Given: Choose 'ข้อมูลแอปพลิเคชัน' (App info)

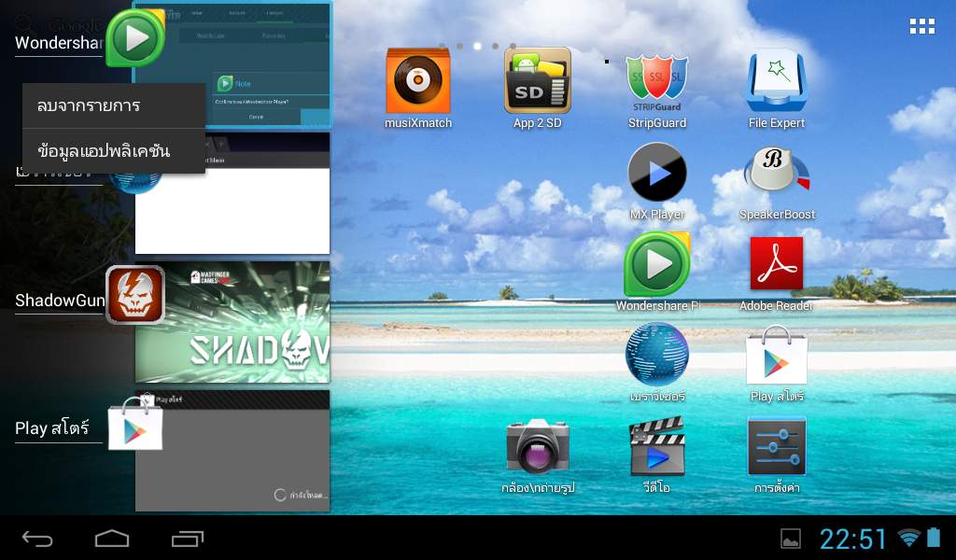Looking at the screenshot, I should click(113, 151).
